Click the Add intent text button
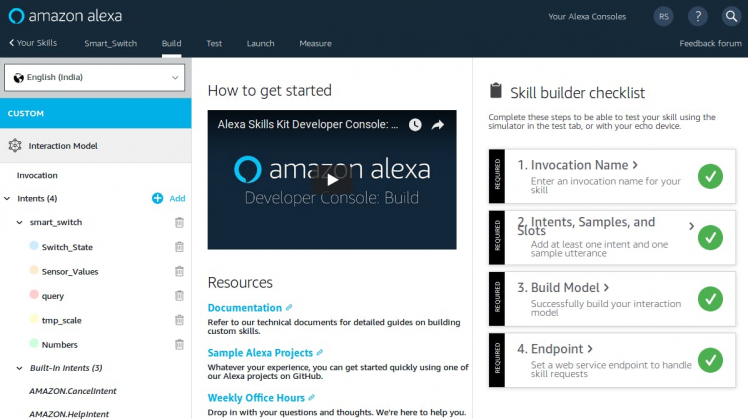The width and height of the screenshot is (748, 419). pos(177,199)
